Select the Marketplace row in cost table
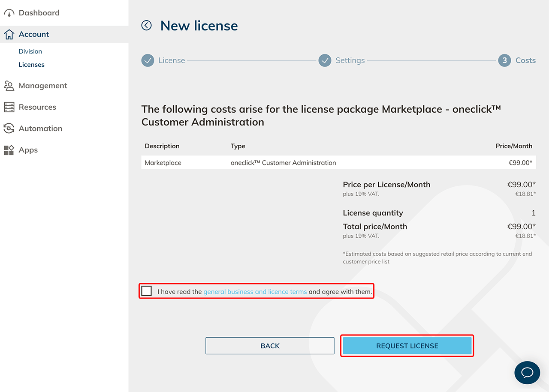Image resolution: width=549 pixels, height=392 pixels. (338, 163)
